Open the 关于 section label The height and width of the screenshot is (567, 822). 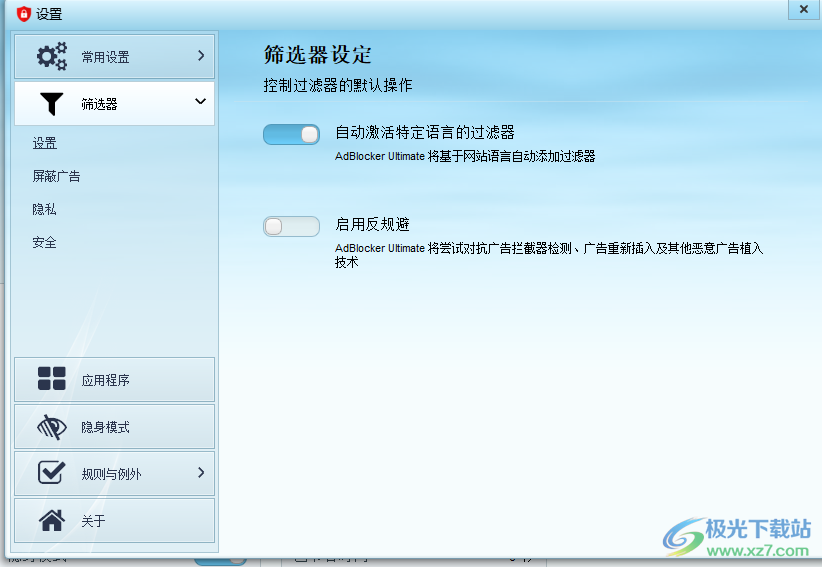pyautogui.click(x=93, y=521)
